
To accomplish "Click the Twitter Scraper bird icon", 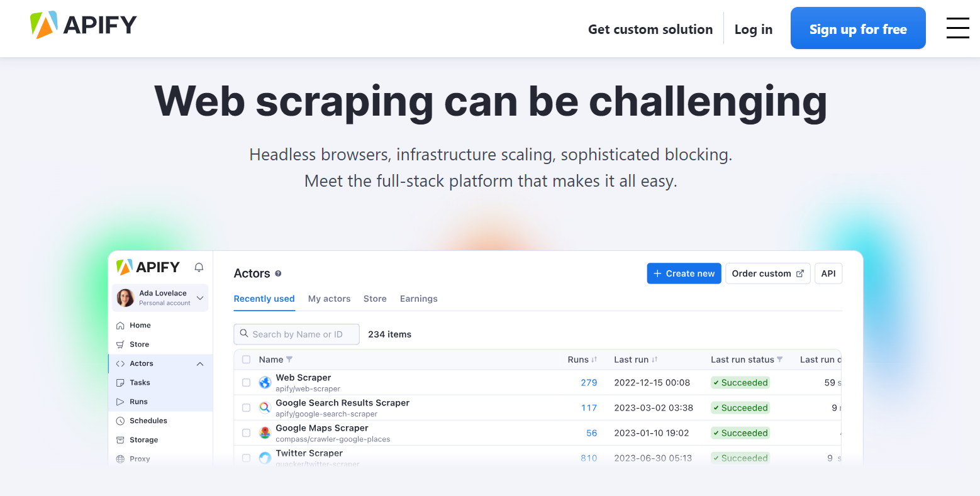I will pos(265,458).
